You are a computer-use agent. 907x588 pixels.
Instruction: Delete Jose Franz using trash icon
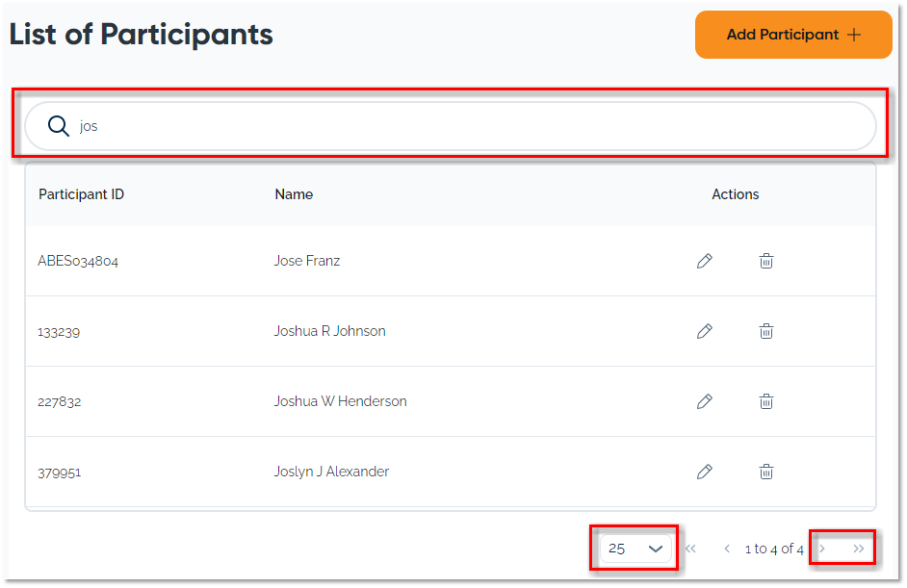click(766, 261)
